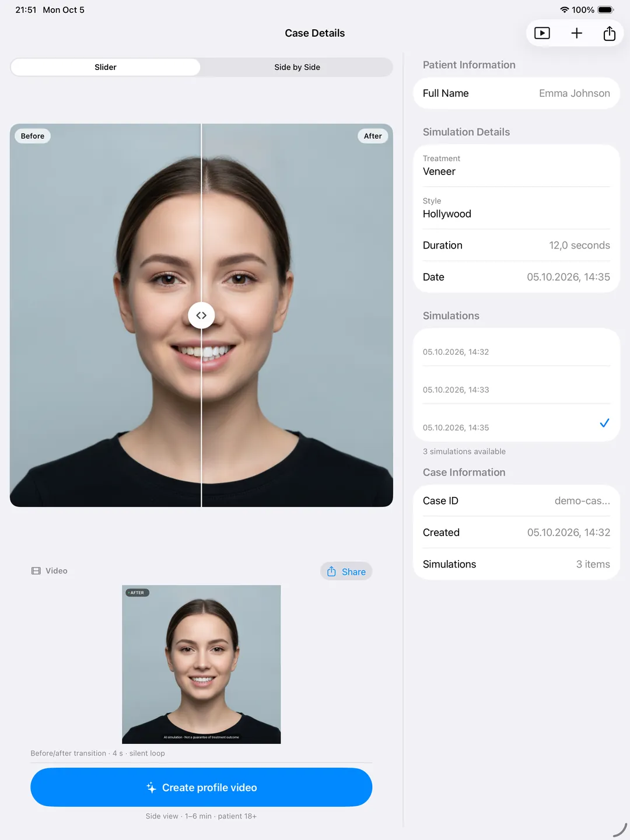The image size is (630, 840).
Task: Grab the before/after slider handle
Action: pyautogui.click(x=201, y=315)
